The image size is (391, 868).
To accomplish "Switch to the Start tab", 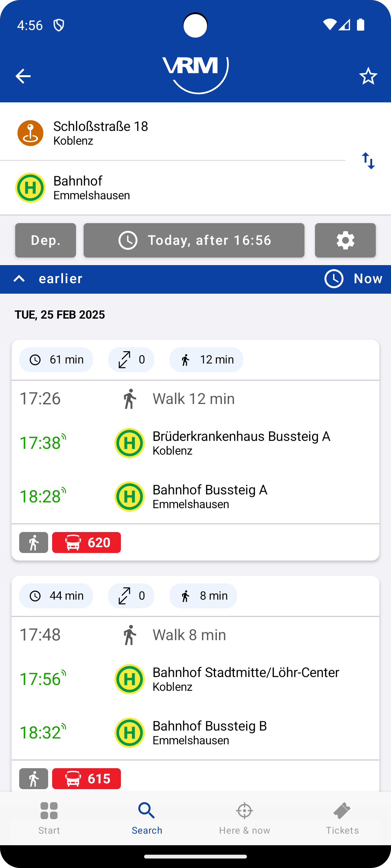I will coord(49,818).
